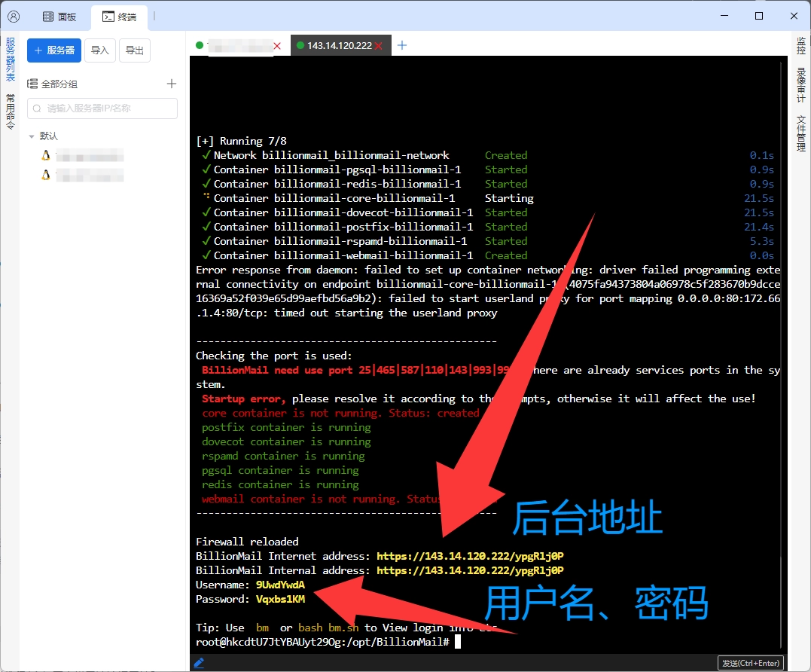Open 服务器列表 sidebar tab
This screenshot has height=672, width=811.
[x=11, y=59]
